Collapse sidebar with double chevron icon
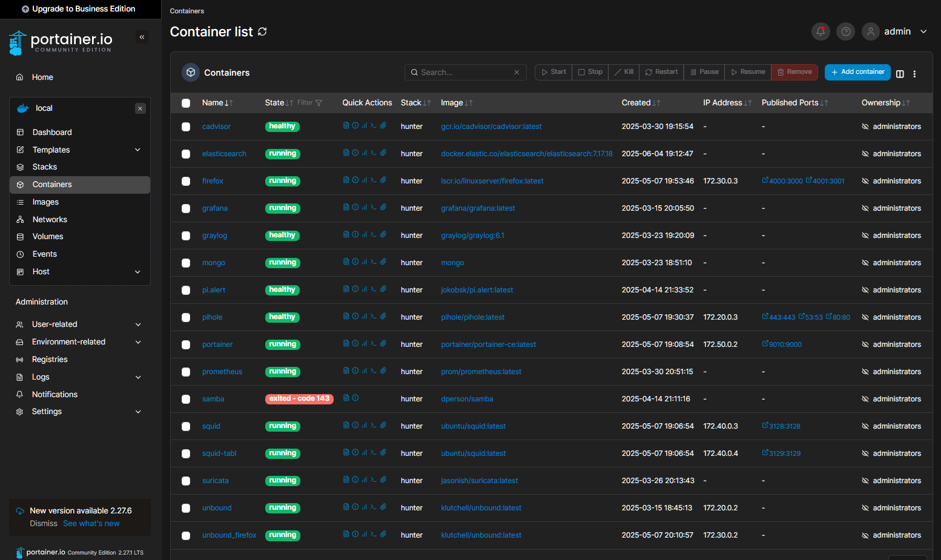This screenshot has width=941, height=560. pyautogui.click(x=142, y=38)
